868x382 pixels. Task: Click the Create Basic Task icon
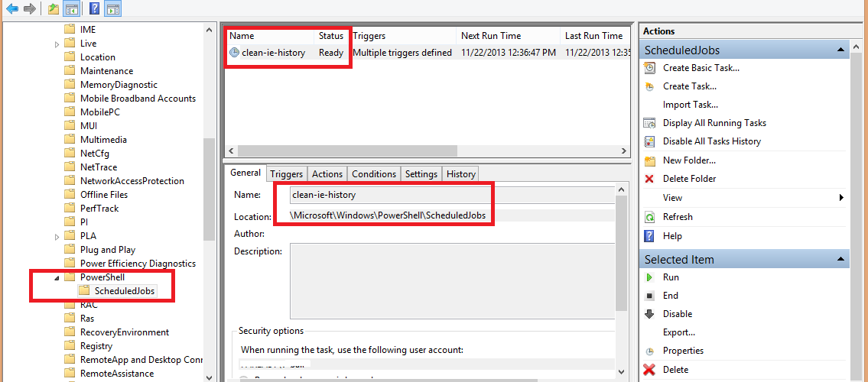[649, 68]
